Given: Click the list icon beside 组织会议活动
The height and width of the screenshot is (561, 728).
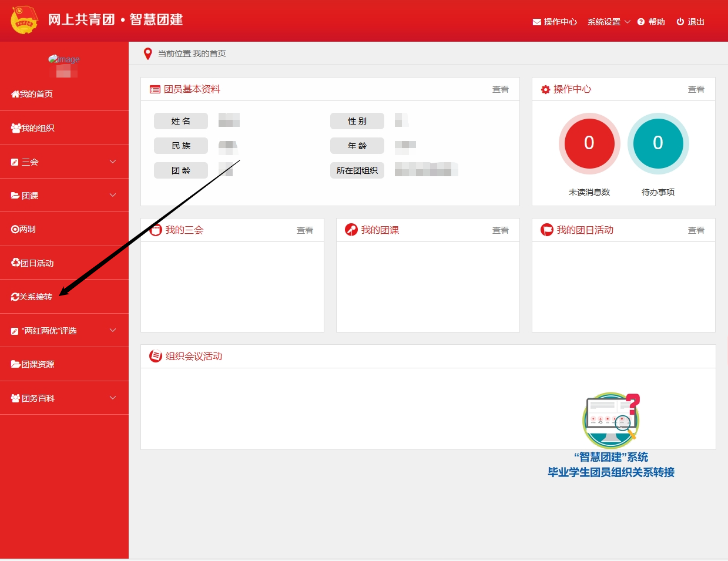Looking at the screenshot, I should (156, 356).
